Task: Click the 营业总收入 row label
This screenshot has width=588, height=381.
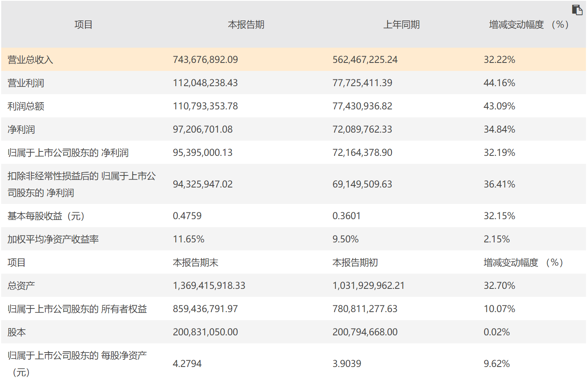Action: pyautogui.click(x=30, y=60)
